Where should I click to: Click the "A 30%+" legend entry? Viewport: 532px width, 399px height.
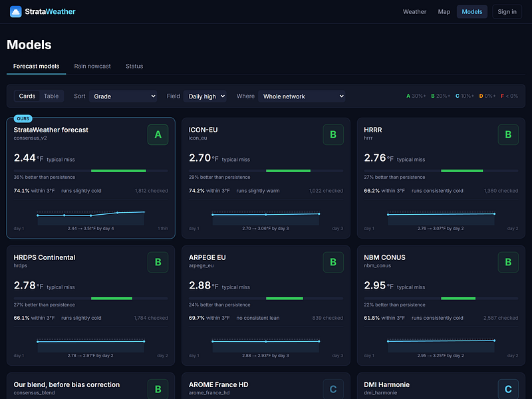pos(416,96)
